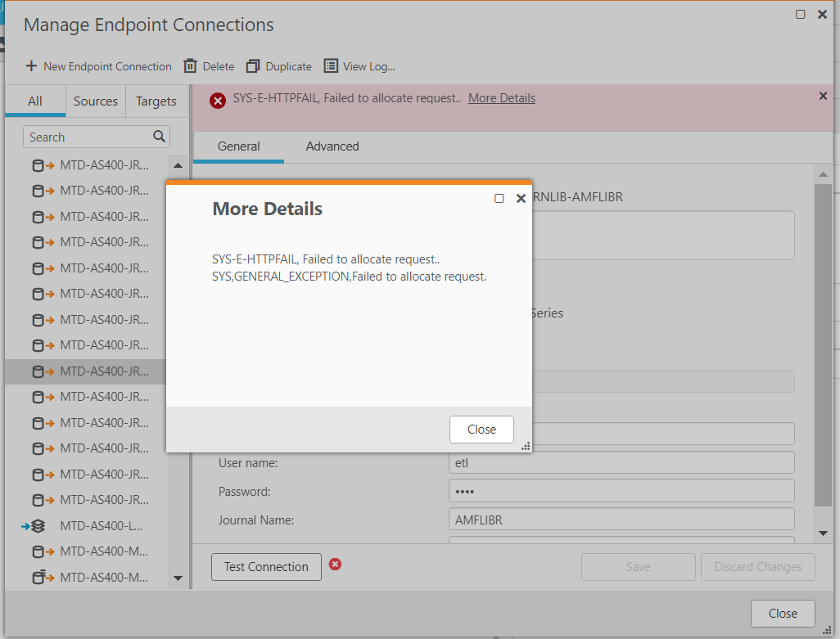Click the Password field
This screenshot has width=840, height=639.
(x=621, y=491)
